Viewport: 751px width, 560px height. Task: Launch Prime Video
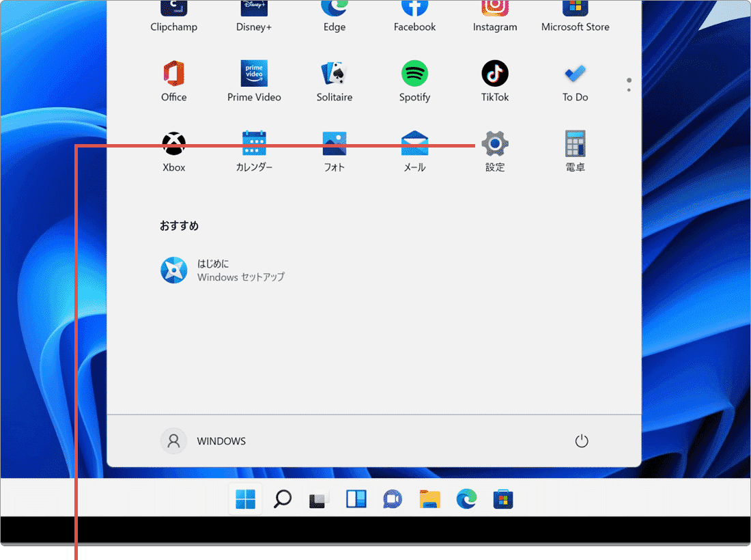click(254, 81)
